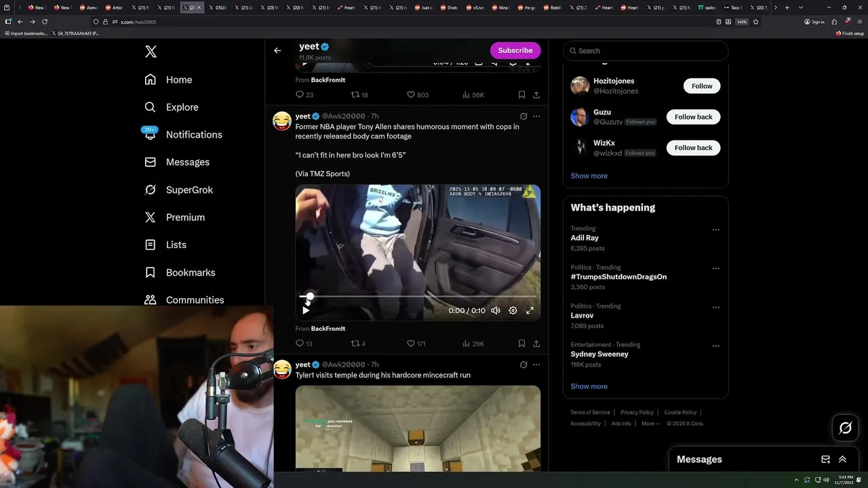Follow back Guzu
This screenshot has width=868, height=488.
[693, 117]
